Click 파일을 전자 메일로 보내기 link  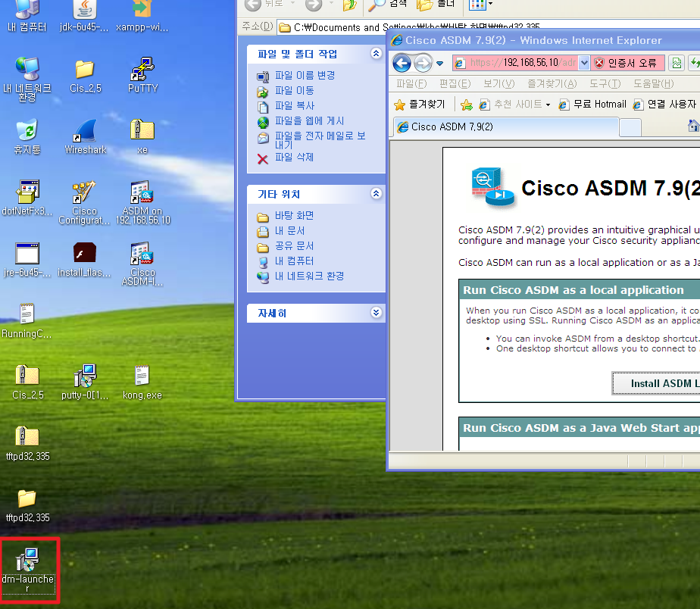click(x=320, y=140)
